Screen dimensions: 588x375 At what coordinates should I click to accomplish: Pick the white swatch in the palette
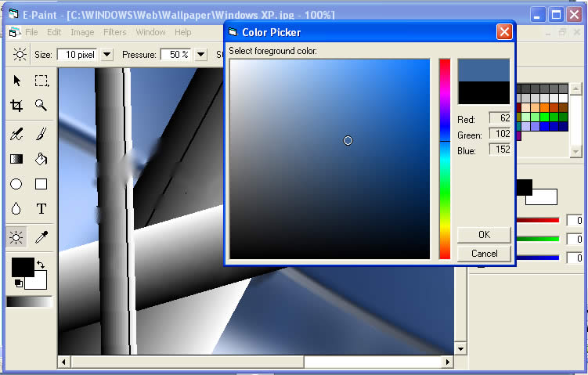[x=563, y=98]
